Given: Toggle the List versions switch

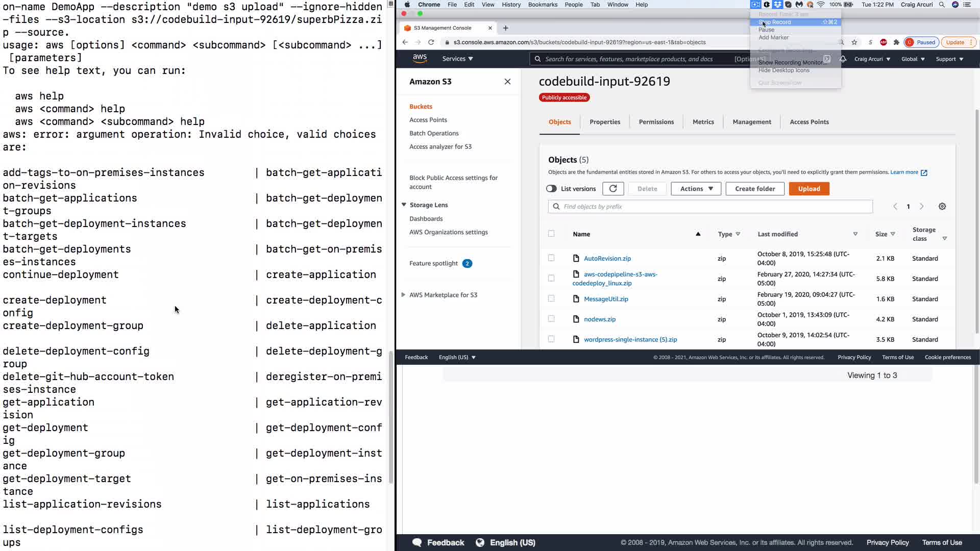Looking at the screenshot, I should pos(551,189).
